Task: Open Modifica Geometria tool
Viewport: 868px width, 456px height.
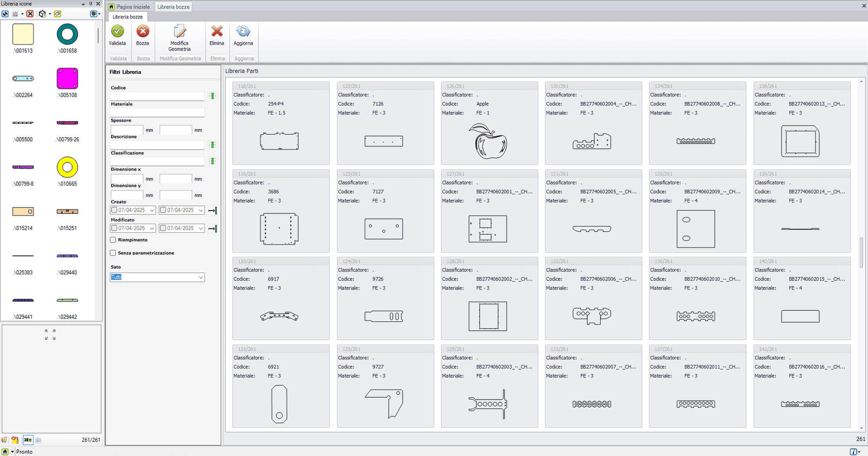Action: tap(180, 31)
